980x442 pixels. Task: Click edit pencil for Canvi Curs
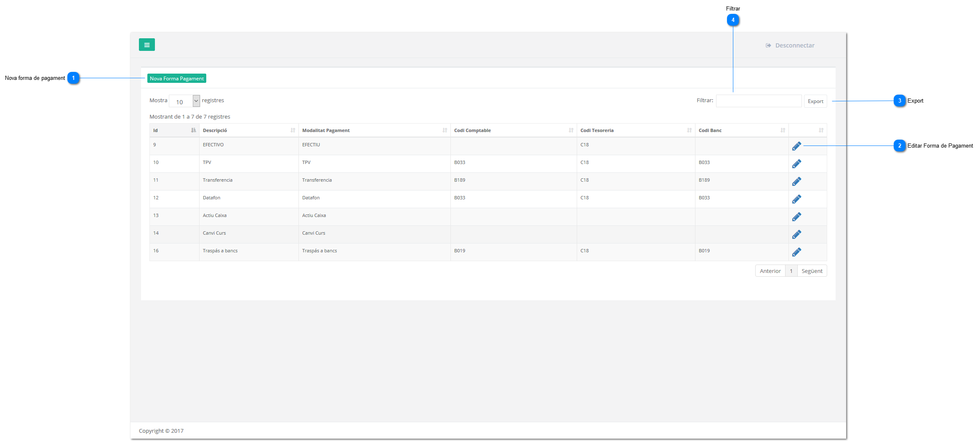(x=796, y=234)
